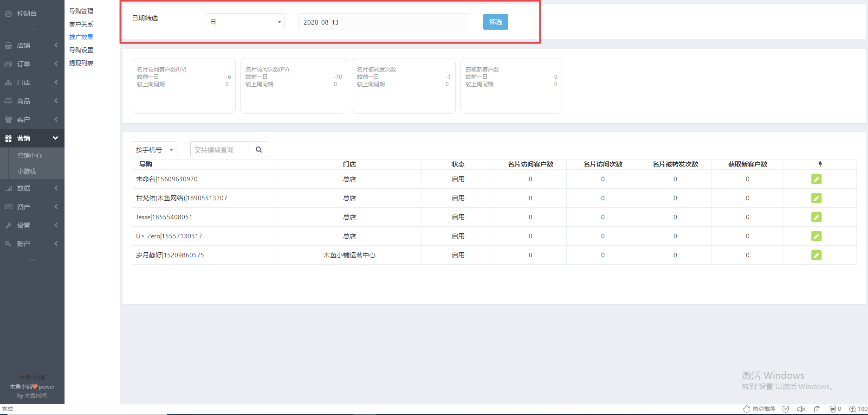Click the 商品 goods scale icon
This screenshot has width=868, height=415.
click(x=8, y=101)
